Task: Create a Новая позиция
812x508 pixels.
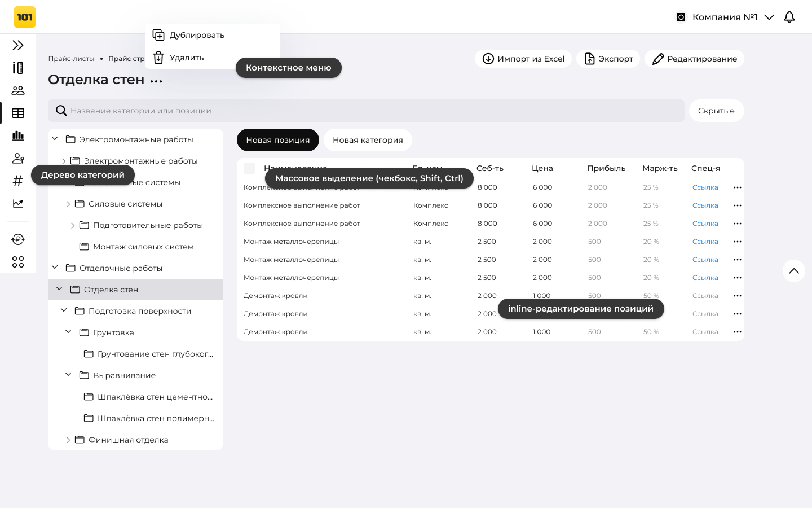Action: pyautogui.click(x=278, y=140)
